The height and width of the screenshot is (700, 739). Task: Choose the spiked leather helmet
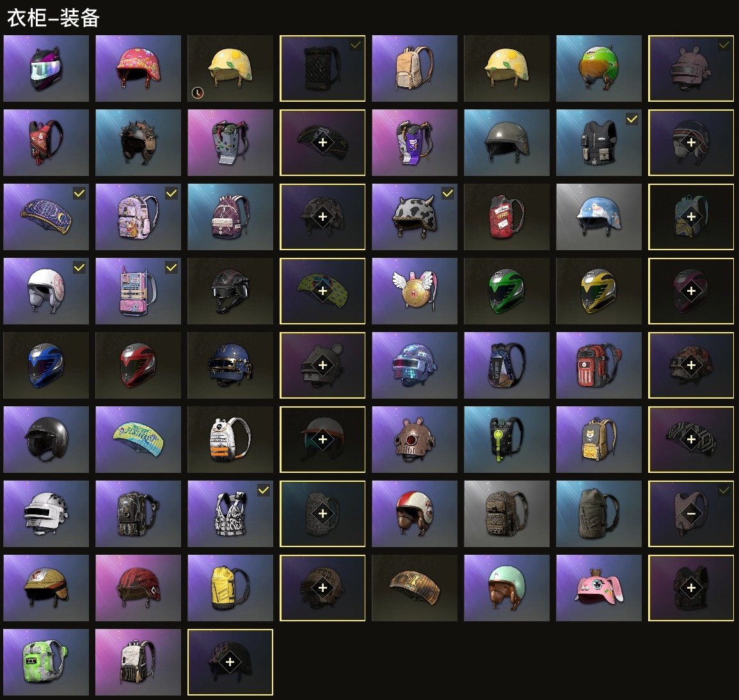pos(138,142)
